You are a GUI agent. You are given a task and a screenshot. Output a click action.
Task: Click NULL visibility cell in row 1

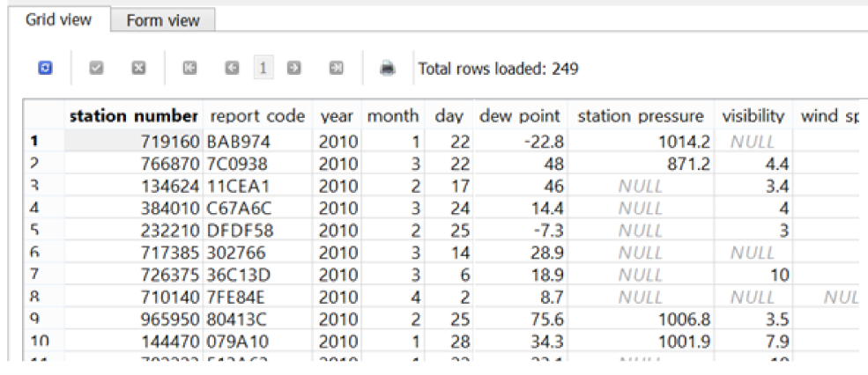[x=753, y=142]
